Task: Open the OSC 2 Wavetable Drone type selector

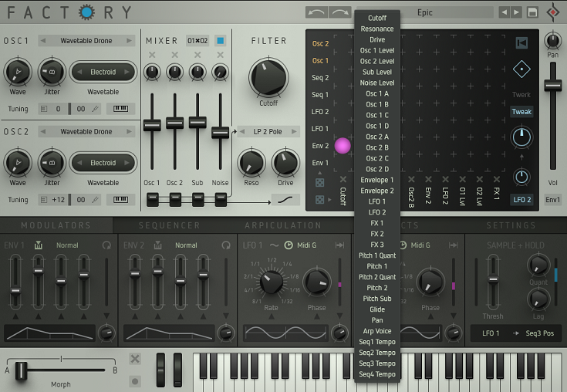Action: pyautogui.click(x=86, y=132)
